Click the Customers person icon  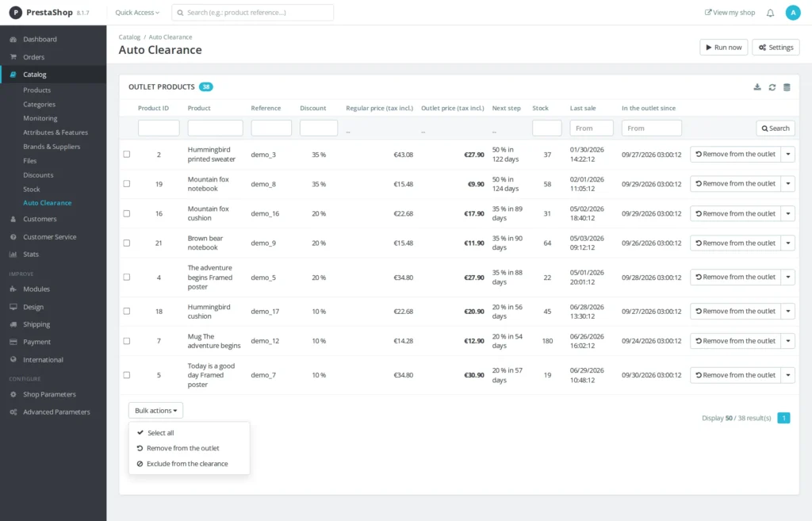(13, 219)
